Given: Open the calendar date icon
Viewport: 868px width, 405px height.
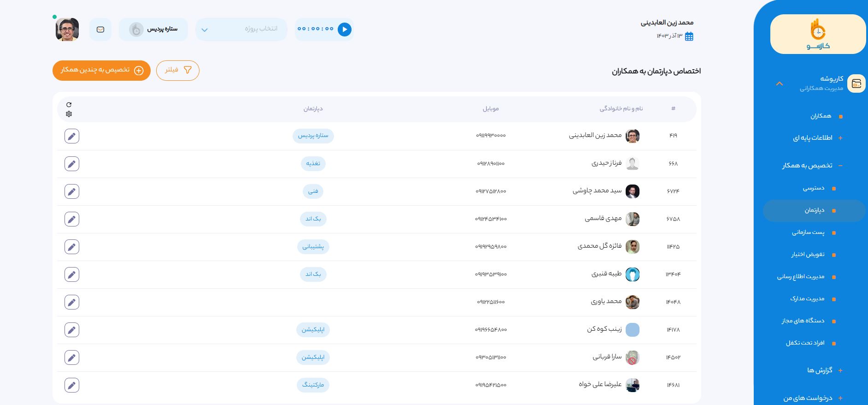Looking at the screenshot, I should pos(689,36).
